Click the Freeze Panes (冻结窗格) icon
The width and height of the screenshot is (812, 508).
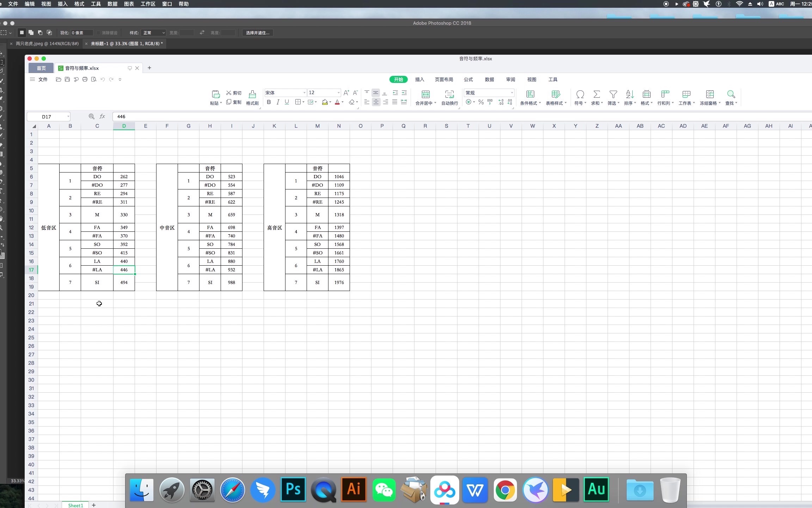point(710,95)
